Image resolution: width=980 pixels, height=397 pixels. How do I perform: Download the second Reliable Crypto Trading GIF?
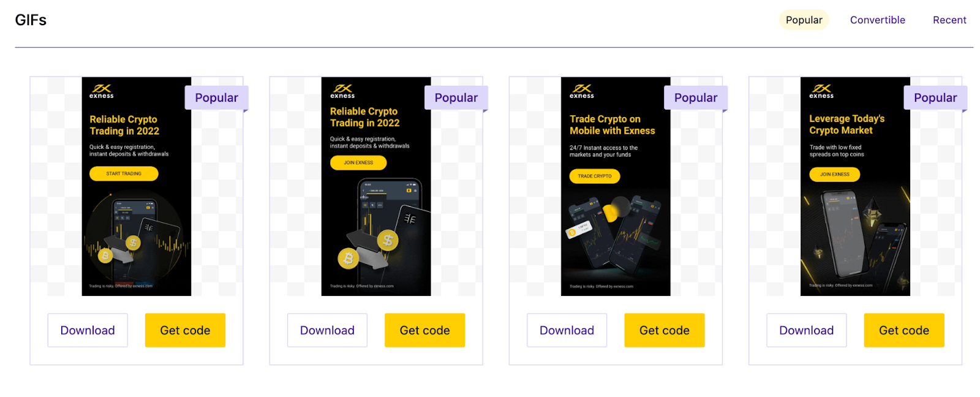pyautogui.click(x=327, y=330)
